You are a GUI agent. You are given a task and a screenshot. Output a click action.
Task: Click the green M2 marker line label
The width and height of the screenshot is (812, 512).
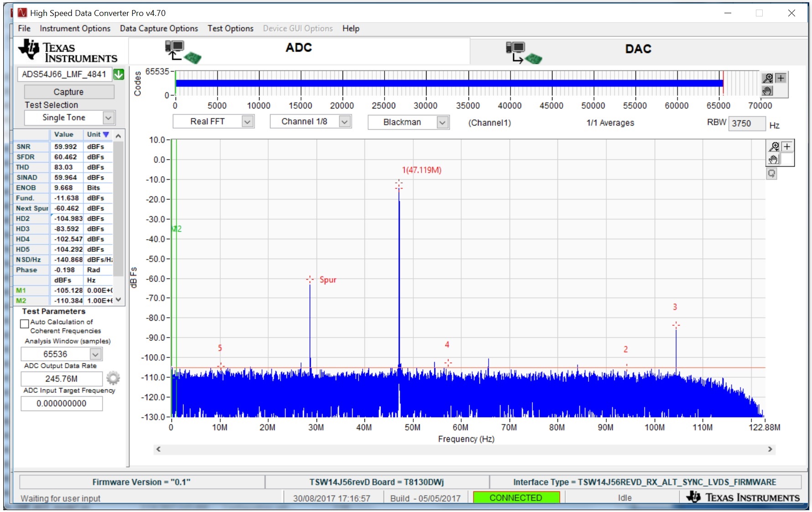(x=177, y=229)
